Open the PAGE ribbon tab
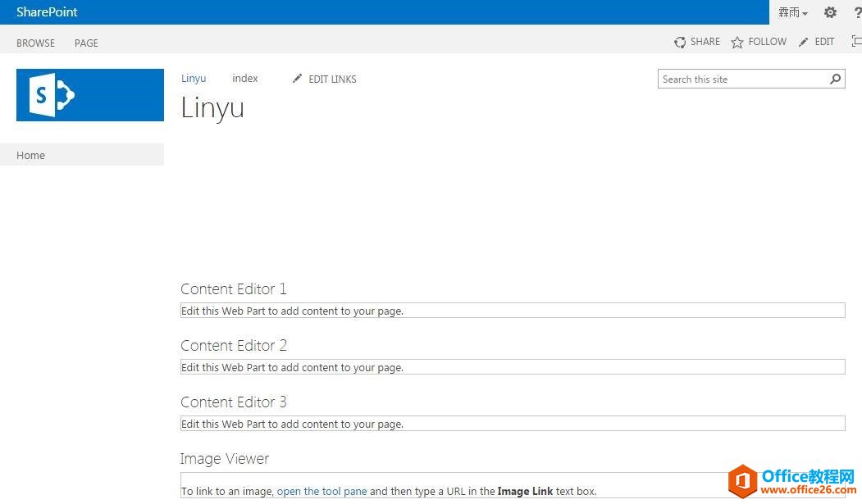The width and height of the screenshot is (862, 504). pyautogui.click(x=86, y=43)
